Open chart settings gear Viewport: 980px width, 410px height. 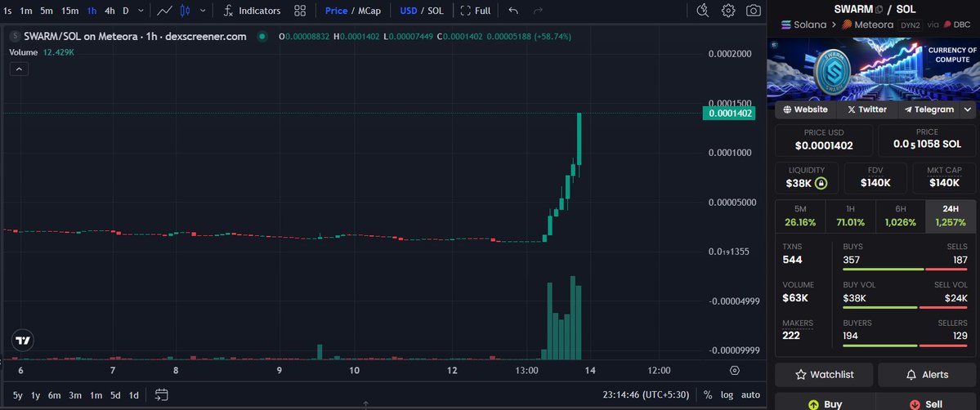pos(728,11)
